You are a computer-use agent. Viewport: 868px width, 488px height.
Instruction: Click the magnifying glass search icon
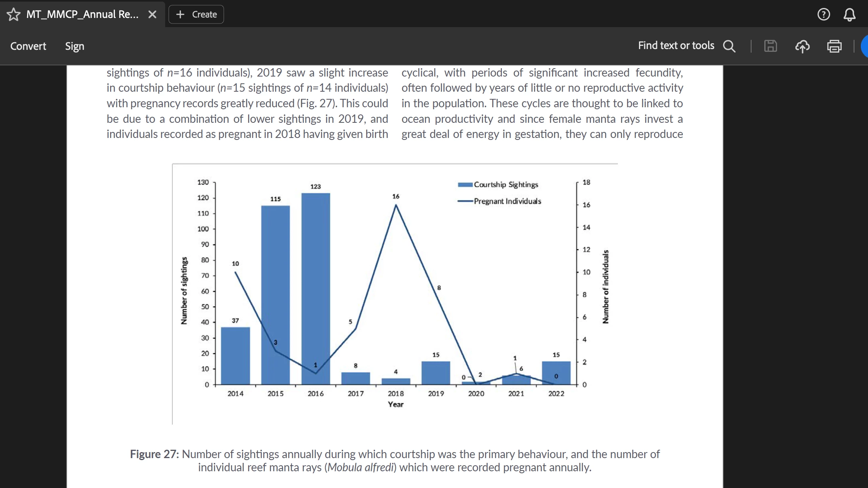(729, 46)
